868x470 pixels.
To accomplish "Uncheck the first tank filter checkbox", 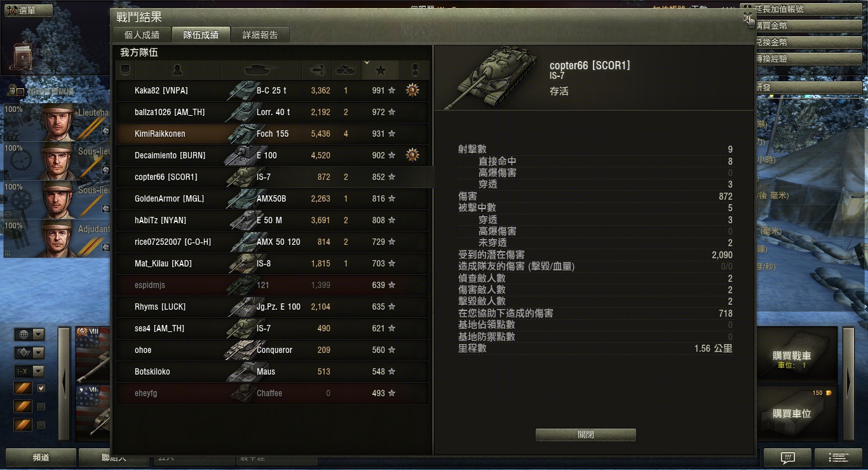I will pos(41,388).
